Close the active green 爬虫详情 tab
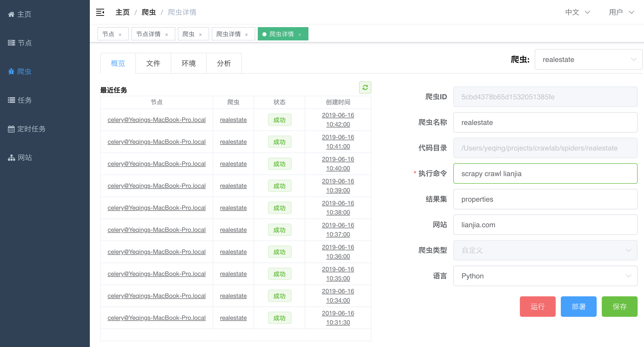The image size is (644, 347). point(300,35)
